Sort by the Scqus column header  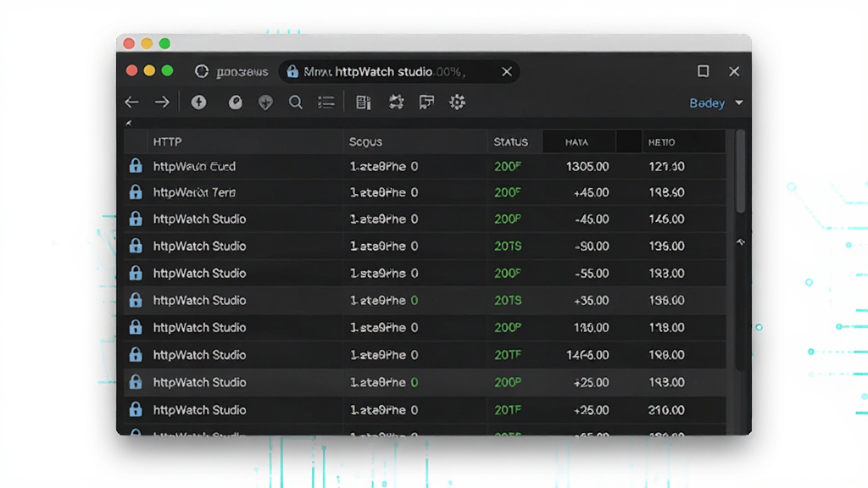pos(365,142)
